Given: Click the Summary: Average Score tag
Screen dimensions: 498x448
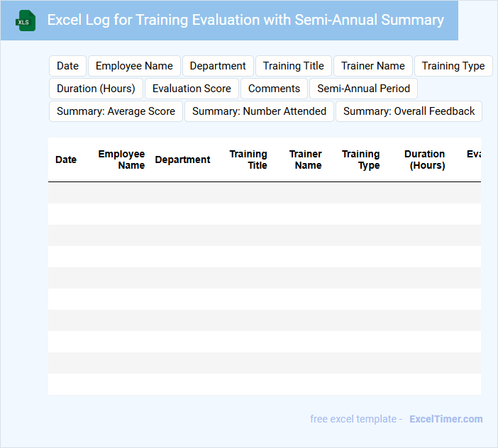Looking at the screenshot, I should pyautogui.click(x=116, y=111).
